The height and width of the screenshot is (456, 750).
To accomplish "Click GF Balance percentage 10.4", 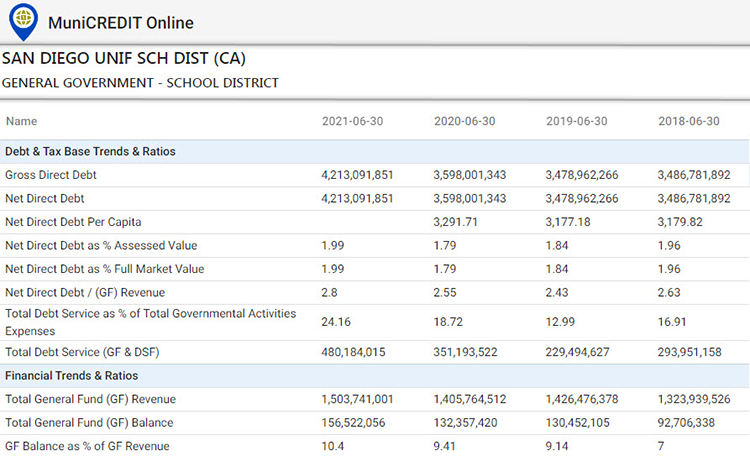I will coord(332,446).
